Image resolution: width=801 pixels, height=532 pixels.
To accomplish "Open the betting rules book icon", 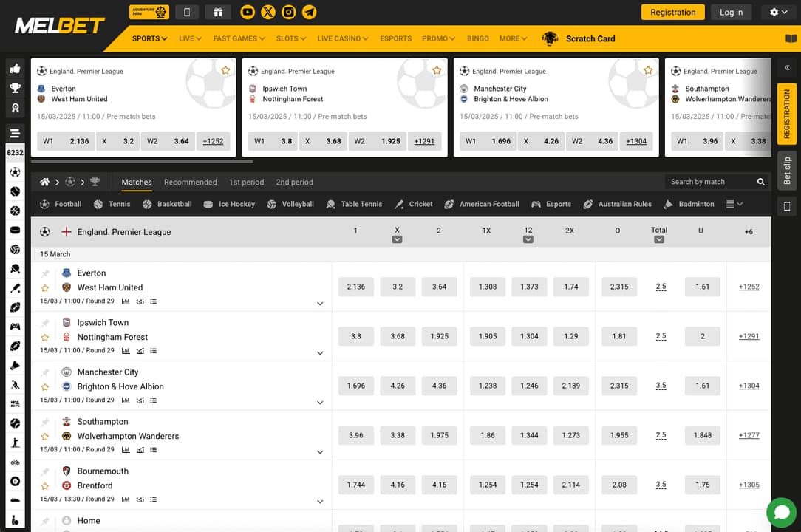I will coord(791,38).
